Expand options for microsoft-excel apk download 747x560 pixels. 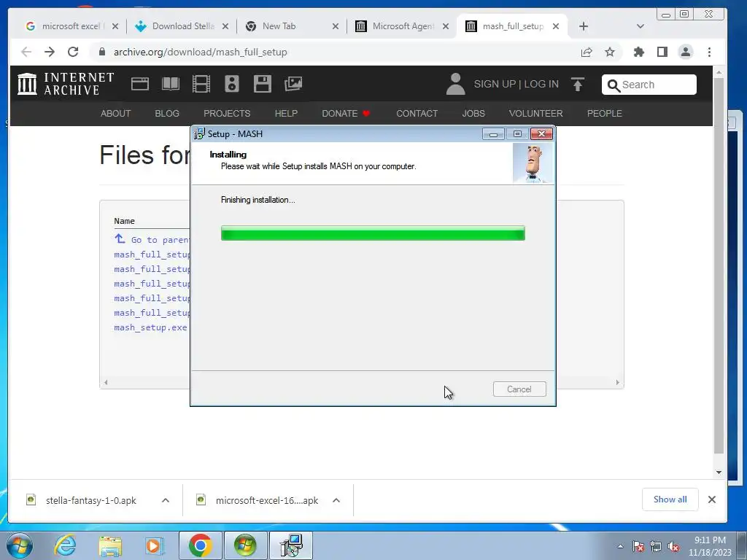(336, 500)
